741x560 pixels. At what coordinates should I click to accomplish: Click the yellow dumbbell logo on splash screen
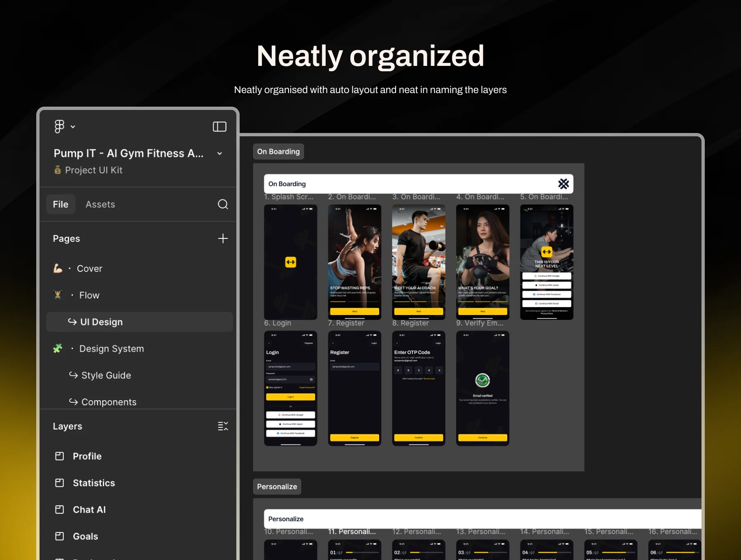[291, 262]
